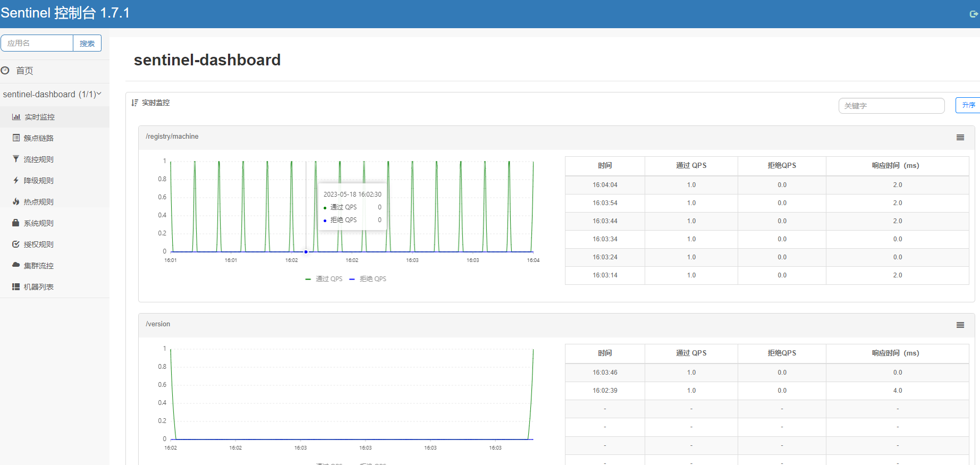The width and height of the screenshot is (980, 465).
Task: Click the lock icon for 系统规则
Action: (x=16, y=223)
